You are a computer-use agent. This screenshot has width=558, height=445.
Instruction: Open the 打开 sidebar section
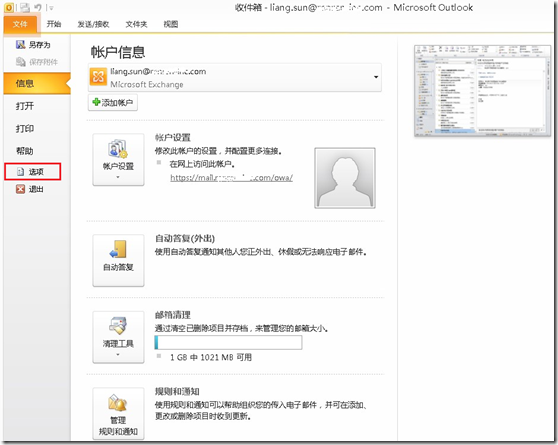25,106
